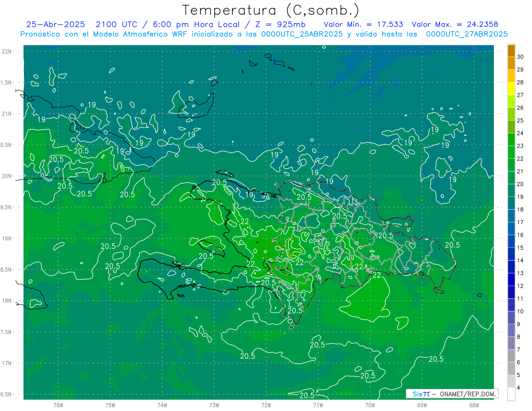The width and height of the screenshot is (532, 411).
Task: Click 'Valor Min. = 17.533' text
Action: pos(363,25)
